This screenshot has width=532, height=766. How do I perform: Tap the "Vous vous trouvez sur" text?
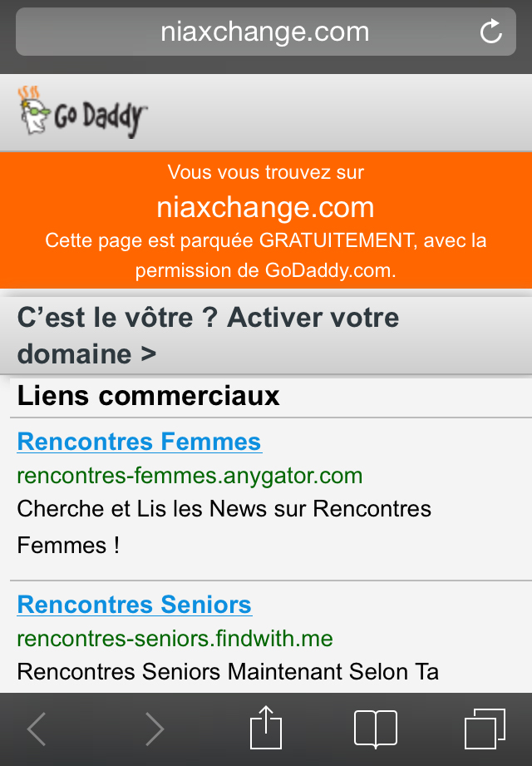(x=265, y=173)
